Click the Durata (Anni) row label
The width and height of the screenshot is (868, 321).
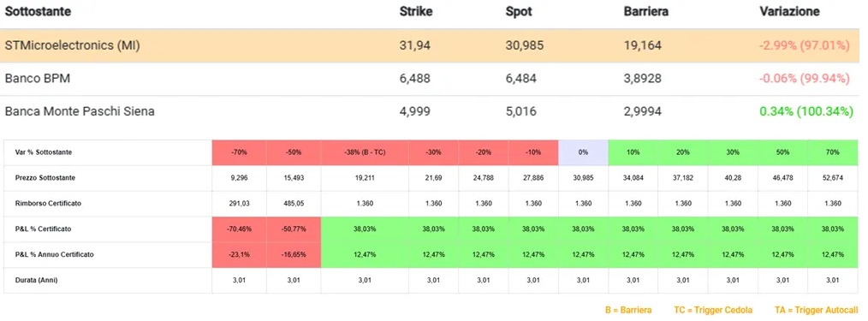37,281
